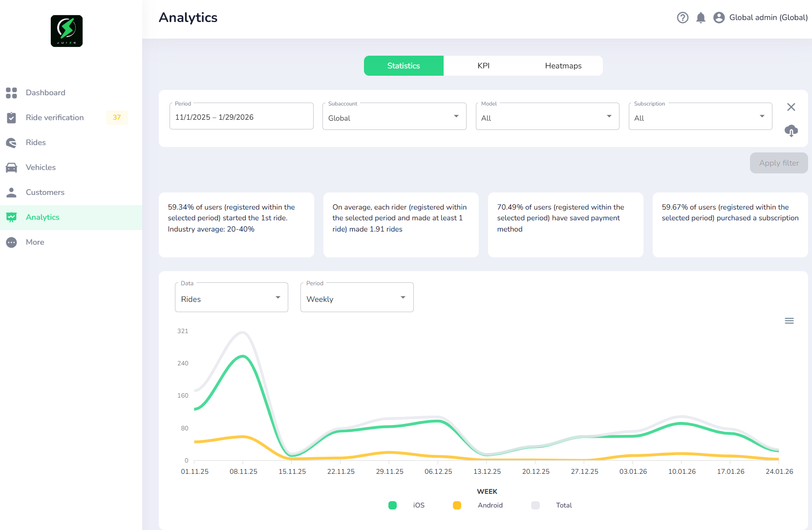Select Analytics sidebar item

(71, 217)
